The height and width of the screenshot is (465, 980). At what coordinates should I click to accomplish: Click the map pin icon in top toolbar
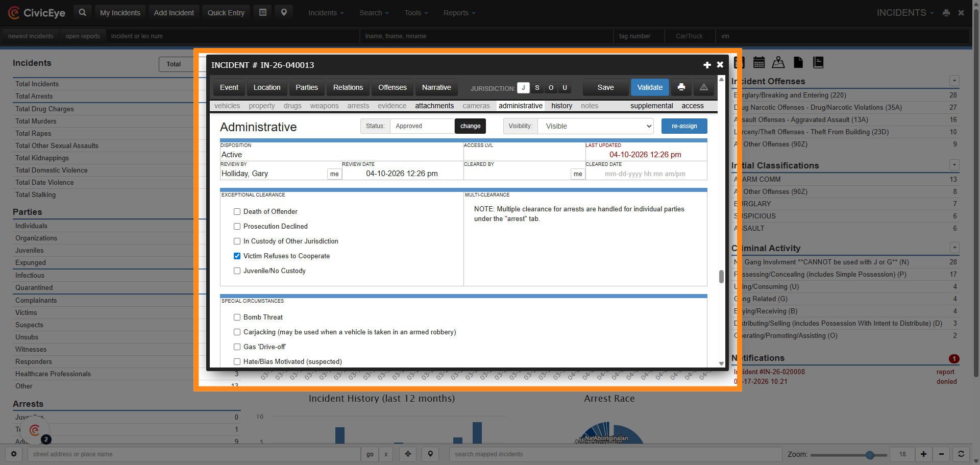click(284, 12)
